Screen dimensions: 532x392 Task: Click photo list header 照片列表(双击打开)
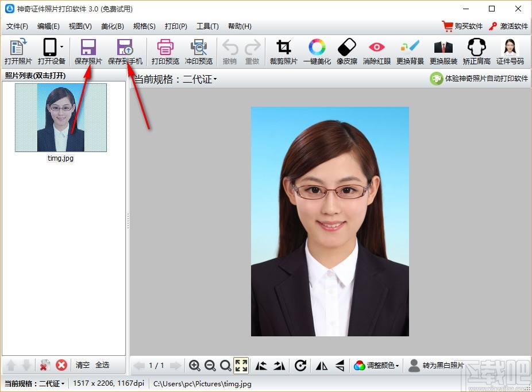click(x=35, y=76)
